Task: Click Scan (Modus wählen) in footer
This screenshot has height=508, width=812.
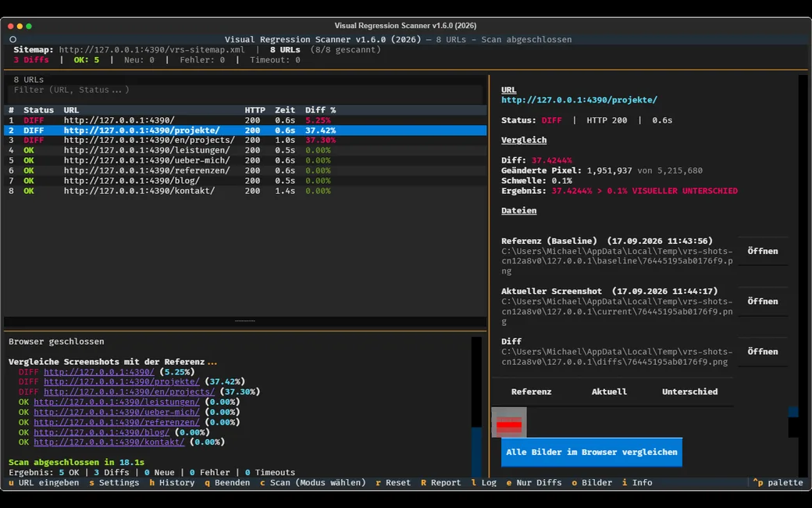Action: [313, 483]
